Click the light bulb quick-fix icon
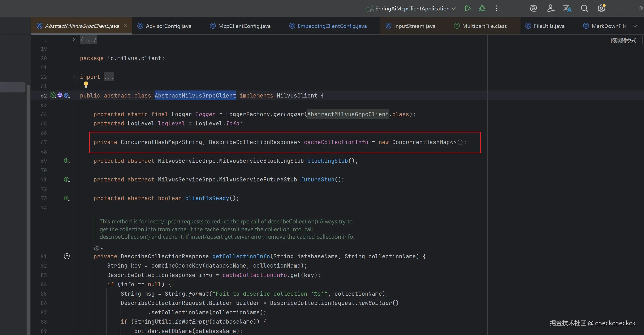This screenshot has width=644, height=335. click(86, 85)
